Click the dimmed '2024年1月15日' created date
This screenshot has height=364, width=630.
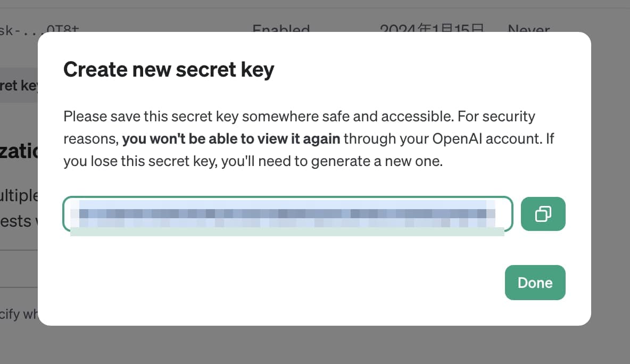pos(432,29)
